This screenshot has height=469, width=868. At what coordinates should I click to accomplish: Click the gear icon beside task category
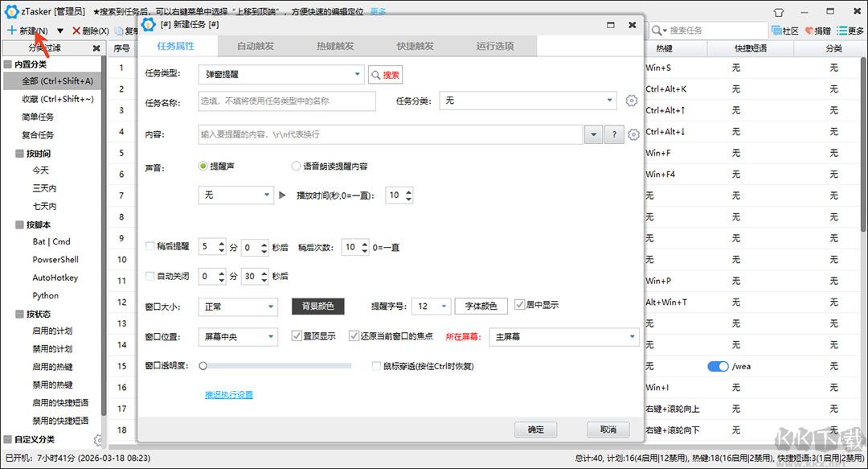(x=633, y=101)
